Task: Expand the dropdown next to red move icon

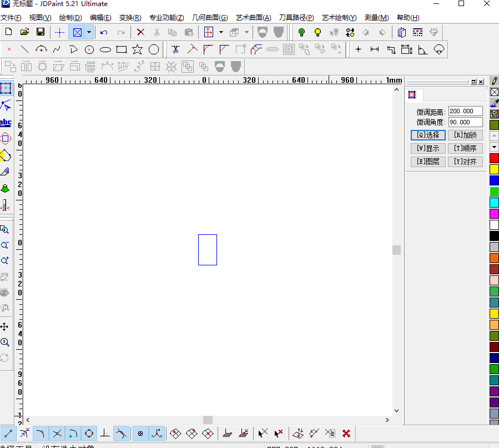Action: click(x=221, y=32)
